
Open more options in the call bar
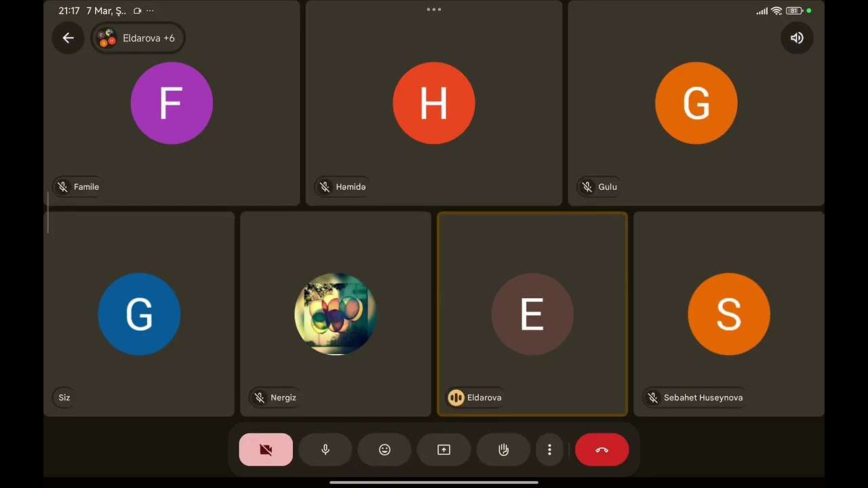(549, 449)
